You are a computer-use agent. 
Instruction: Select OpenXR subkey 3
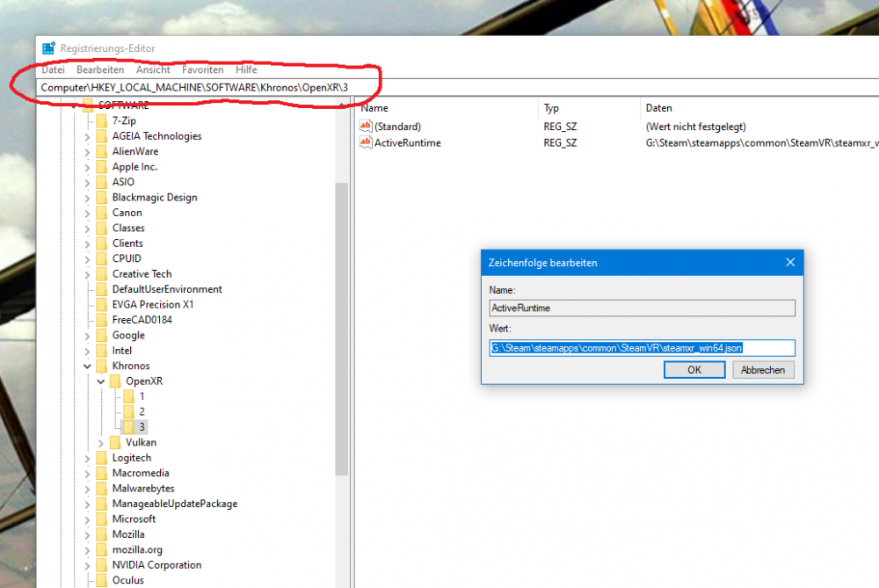[142, 427]
